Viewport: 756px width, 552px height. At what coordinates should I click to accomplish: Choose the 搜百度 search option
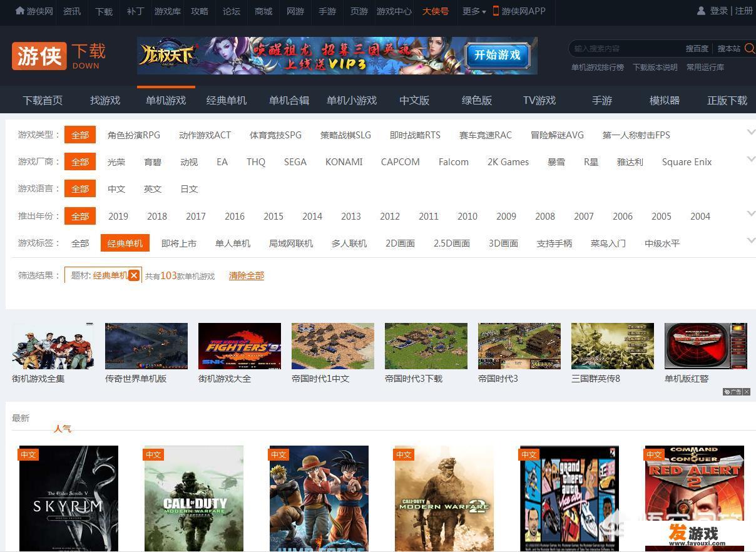(697, 48)
